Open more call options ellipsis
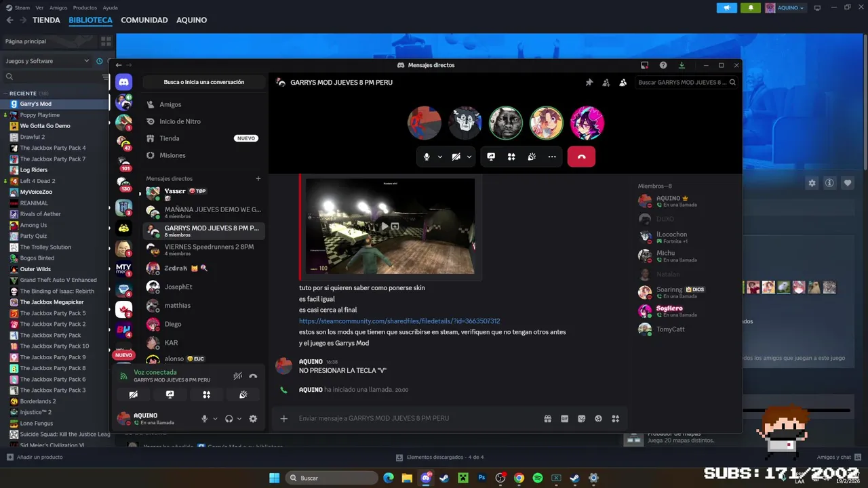 (x=552, y=157)
